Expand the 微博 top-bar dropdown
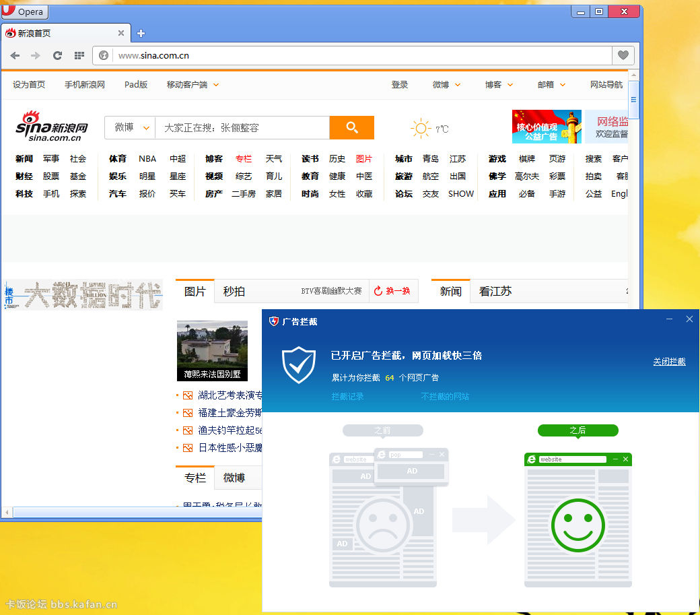This screenshot has width=700, height=615. click(458, 85)
